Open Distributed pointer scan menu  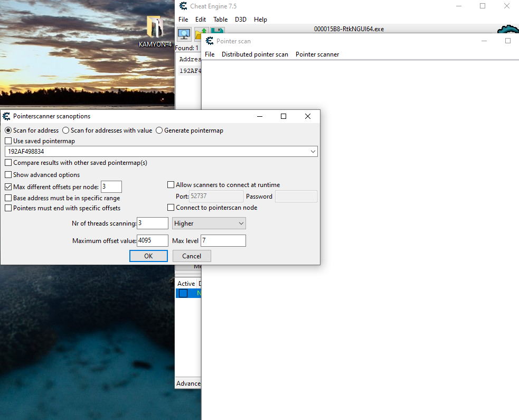pyautogui.click(x=255, y=54)
